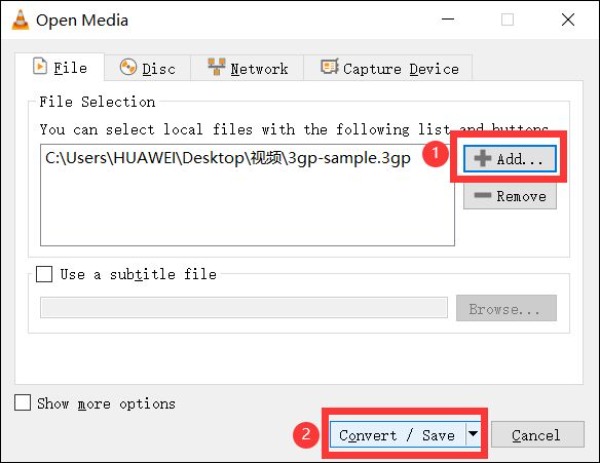Select the 3gp-sample.3gp file entry
Viewport: 600px width, 463px height.
point(228,158)
